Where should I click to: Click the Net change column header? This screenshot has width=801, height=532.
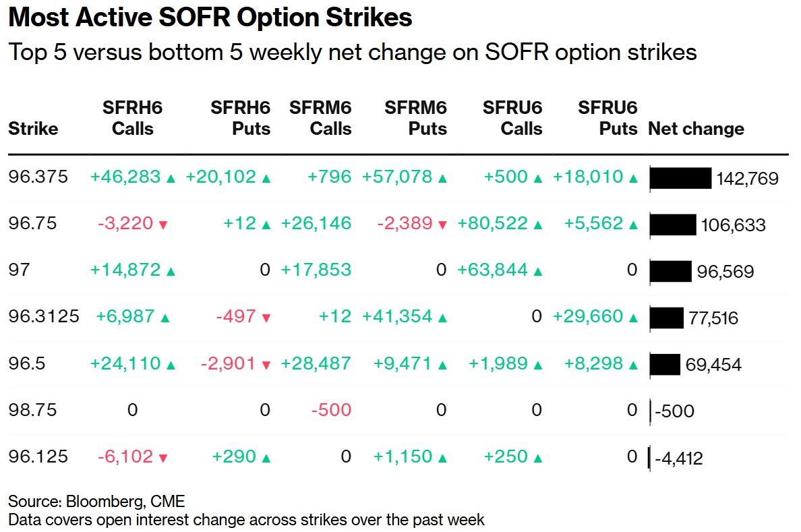[696, 129]
